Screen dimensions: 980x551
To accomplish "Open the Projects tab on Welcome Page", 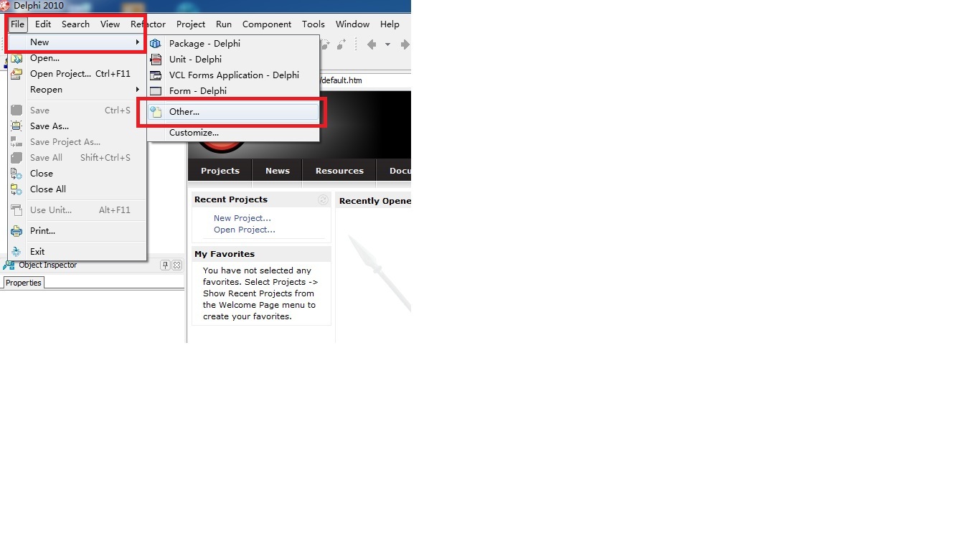I will pyautogui.click(x=220, y=171).
